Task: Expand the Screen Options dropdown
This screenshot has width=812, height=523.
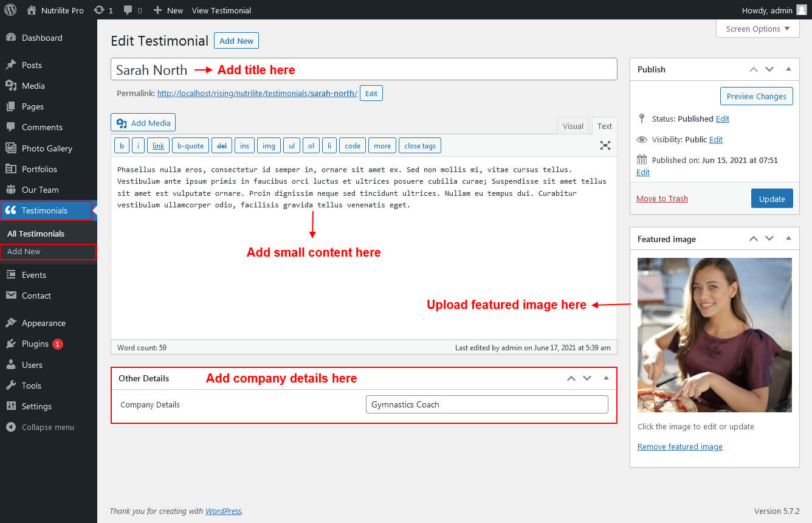Action: pos(757,29)
